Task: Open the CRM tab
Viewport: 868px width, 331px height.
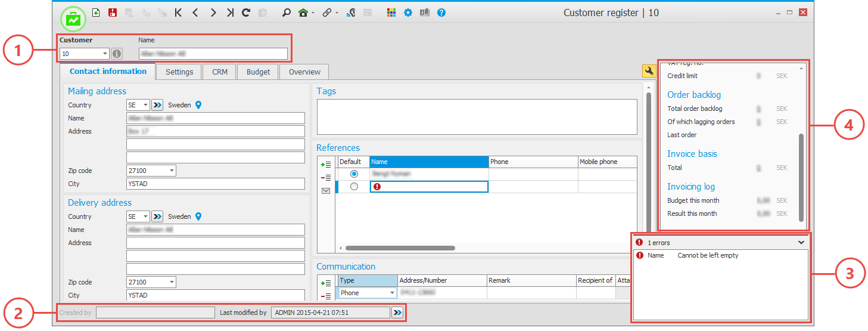Action: click(x=220, y=72)
